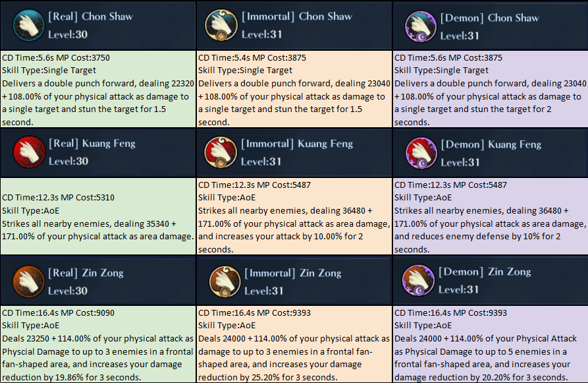Select the [Immortal] Kuang Feng skill name
Image resolution: width=588 pixels, height=383 pixels.
click(x=297, y=144)
